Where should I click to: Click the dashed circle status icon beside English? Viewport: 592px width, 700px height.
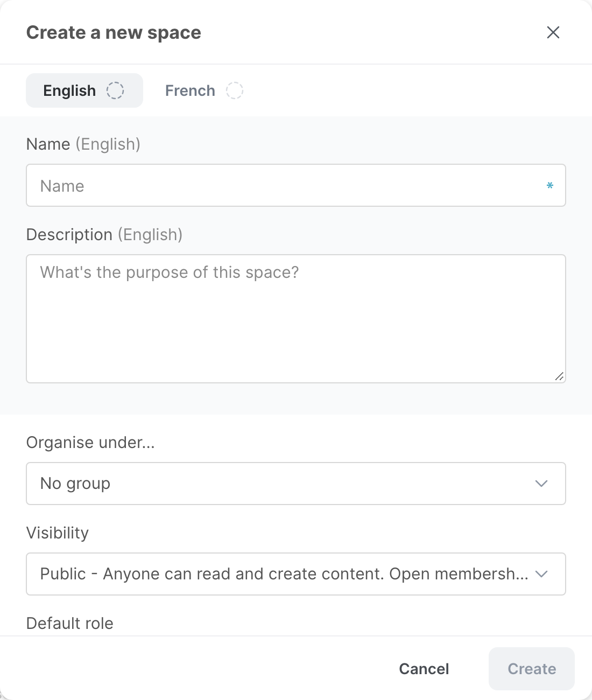click(x=115, y=90)
